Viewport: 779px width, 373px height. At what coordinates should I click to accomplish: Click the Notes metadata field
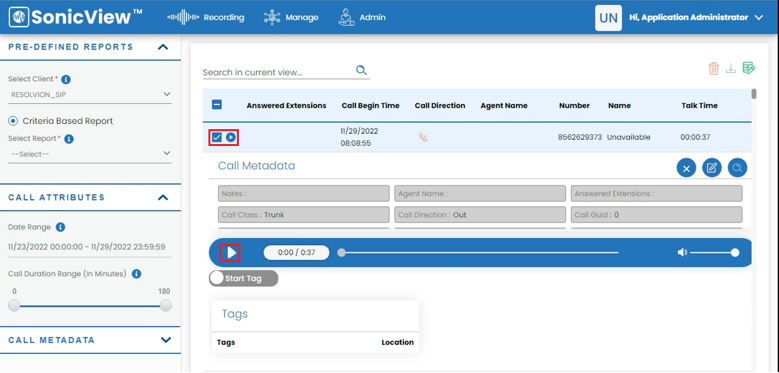point(304,193)
